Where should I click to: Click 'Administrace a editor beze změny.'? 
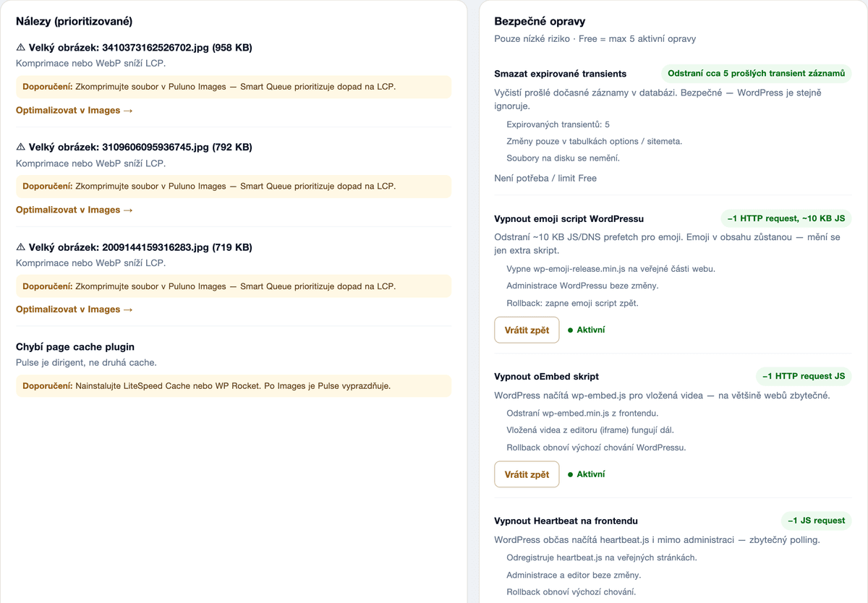pos(574,575)
